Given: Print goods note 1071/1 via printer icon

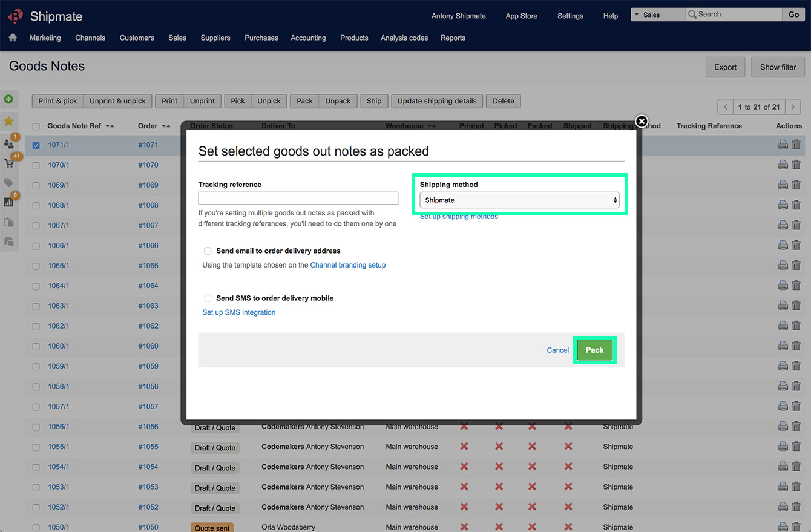Looking at the screenshot, I should [783, 145].
